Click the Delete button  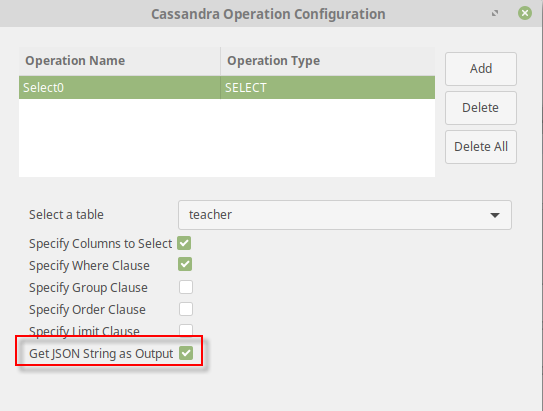click(481, 108)
